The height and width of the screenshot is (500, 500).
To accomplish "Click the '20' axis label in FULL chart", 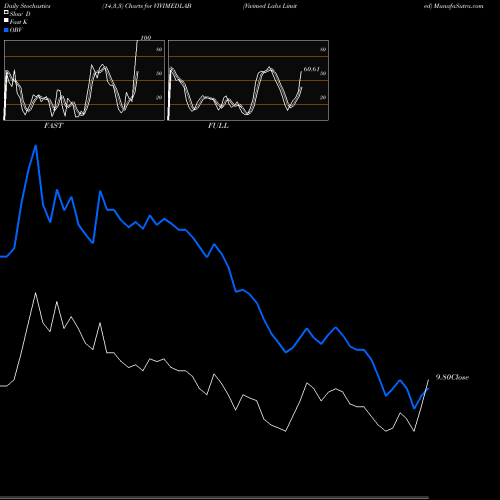I will click(323, 97).
